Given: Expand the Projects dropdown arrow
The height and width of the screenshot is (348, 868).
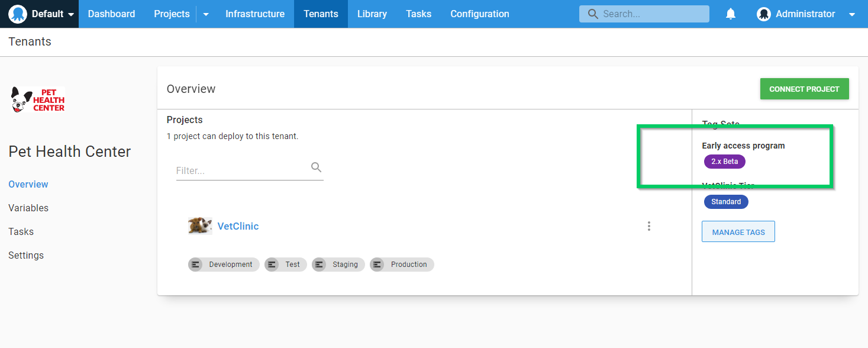Looking at the screenshot, I should [x=206, y=14].
